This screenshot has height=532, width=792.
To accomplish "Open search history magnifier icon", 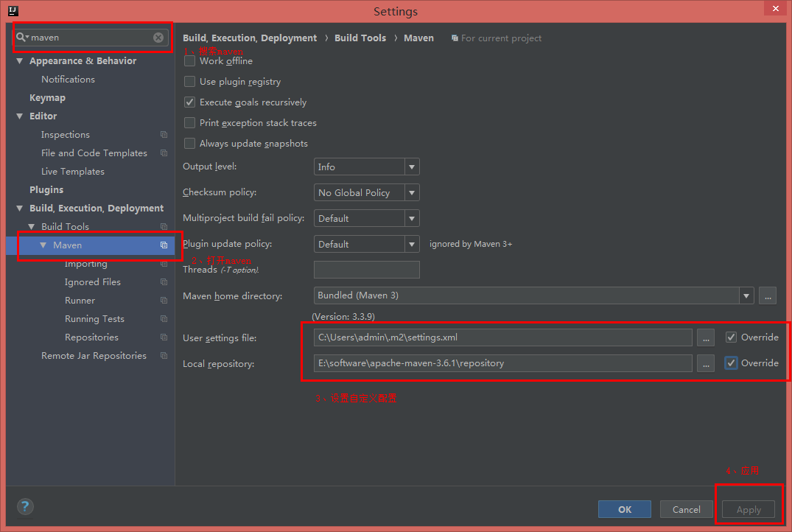I will coord(22,38).
